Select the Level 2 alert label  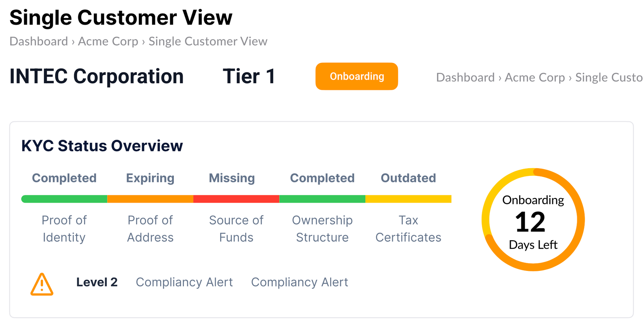click(x=97, y=282)
